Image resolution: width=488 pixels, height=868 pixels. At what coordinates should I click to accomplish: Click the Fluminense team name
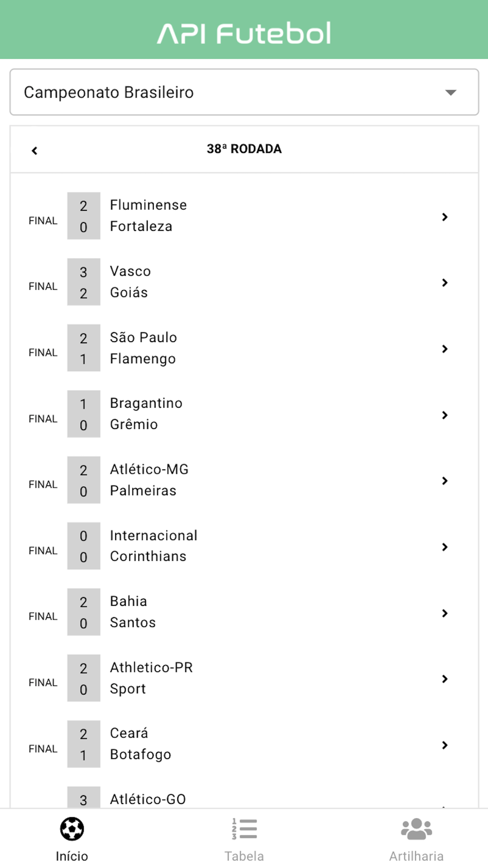tap(148, 205)
